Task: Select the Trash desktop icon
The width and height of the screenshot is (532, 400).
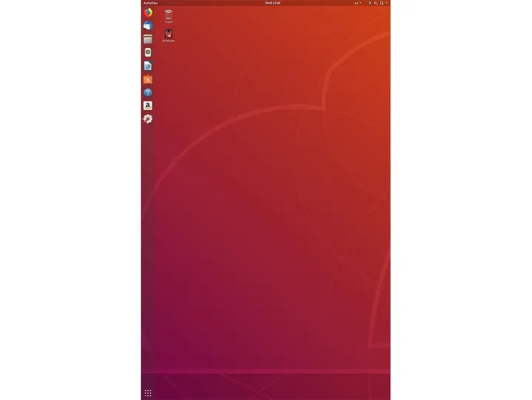Action: pos(168,17)
